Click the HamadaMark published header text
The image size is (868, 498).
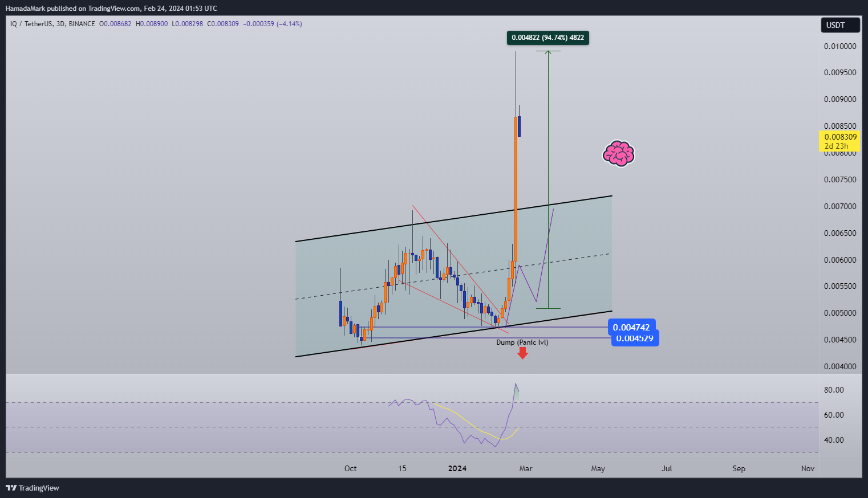coord(111,9)
